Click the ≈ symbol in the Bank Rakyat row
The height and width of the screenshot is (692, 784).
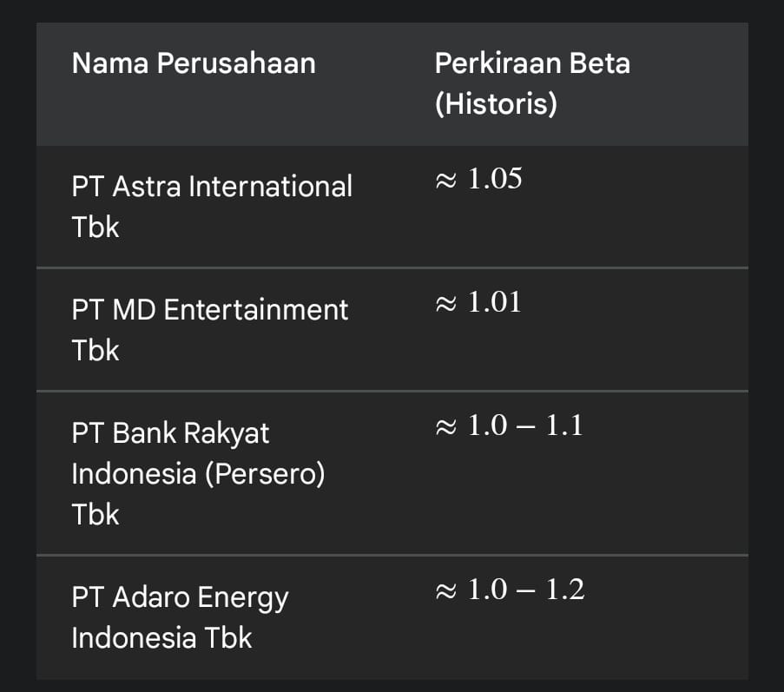tap(445, 426)
